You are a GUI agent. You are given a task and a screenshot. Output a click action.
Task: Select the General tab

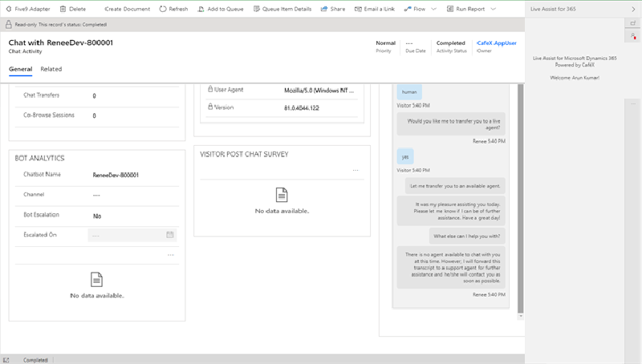(21, 70)
